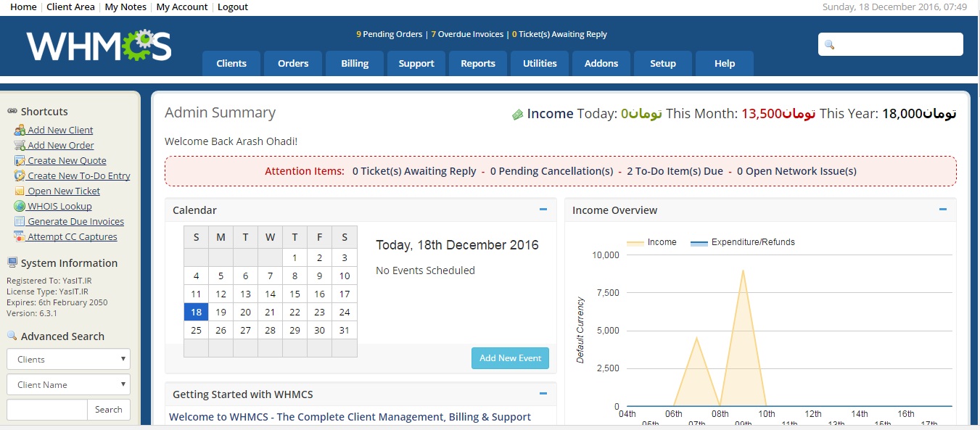Open the Clients menu tab
This screenshot has height=430, width=980.
pos(231,64)
